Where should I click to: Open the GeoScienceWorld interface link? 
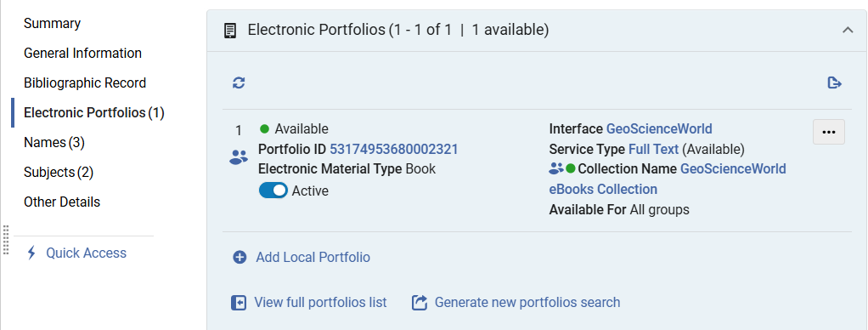pyautogui.click(x=659, y=128)
